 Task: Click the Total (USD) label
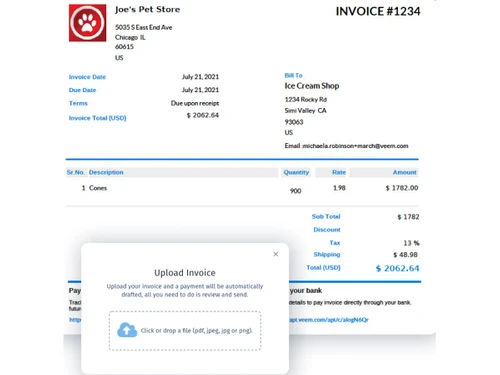coord(323,268)
